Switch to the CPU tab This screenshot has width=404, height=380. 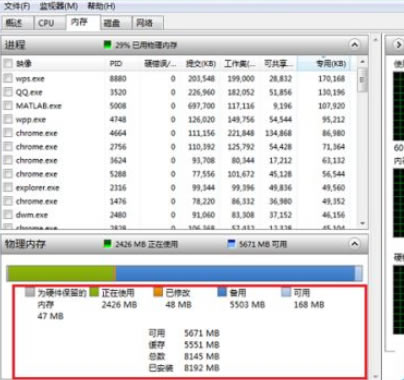[x=50, y=23]
